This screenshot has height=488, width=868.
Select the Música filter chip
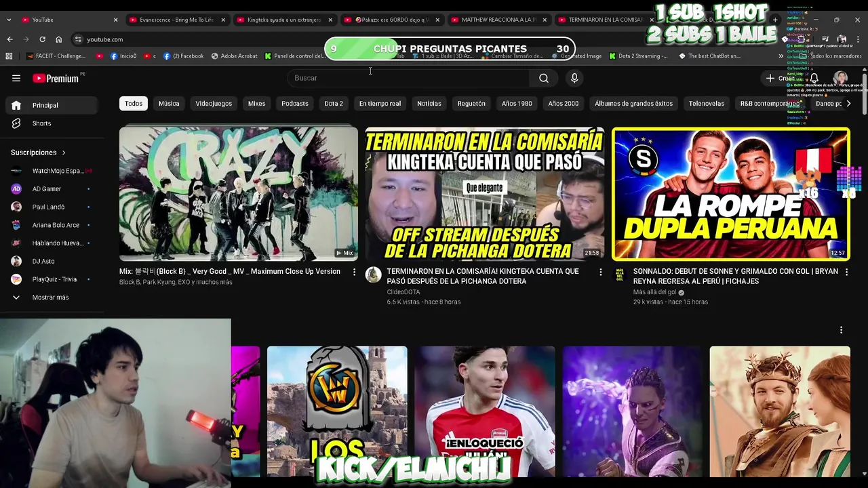169,104
